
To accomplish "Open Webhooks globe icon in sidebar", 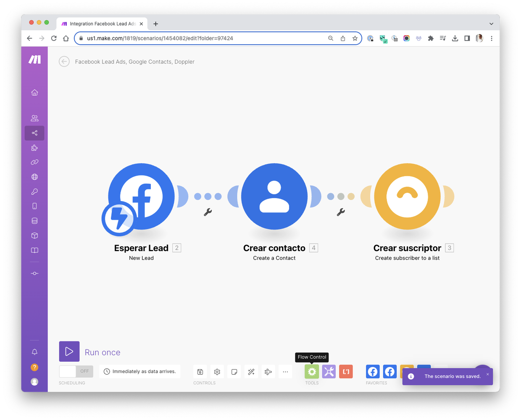I will point(34,177).
